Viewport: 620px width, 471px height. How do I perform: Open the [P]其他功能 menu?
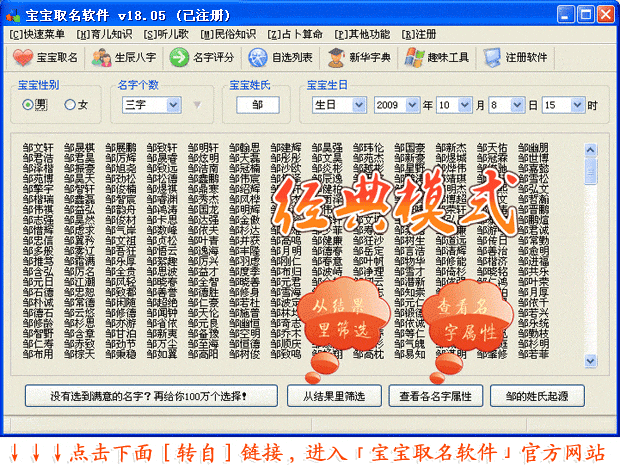coord(362,35)
